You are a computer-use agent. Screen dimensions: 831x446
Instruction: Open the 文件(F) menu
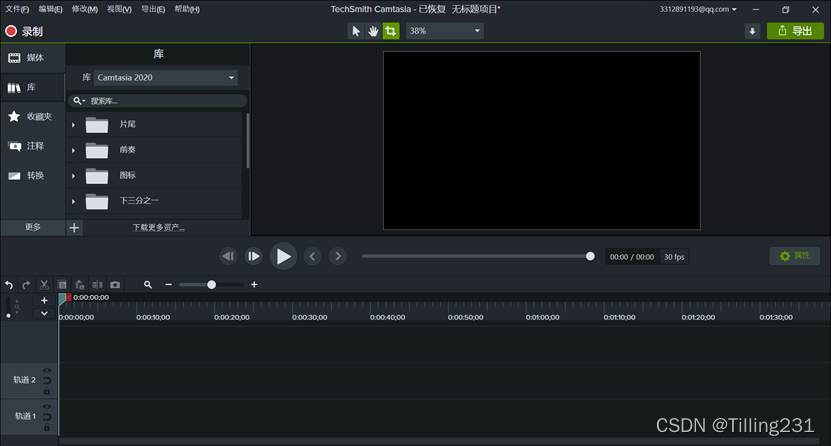(x=17, y=9)
